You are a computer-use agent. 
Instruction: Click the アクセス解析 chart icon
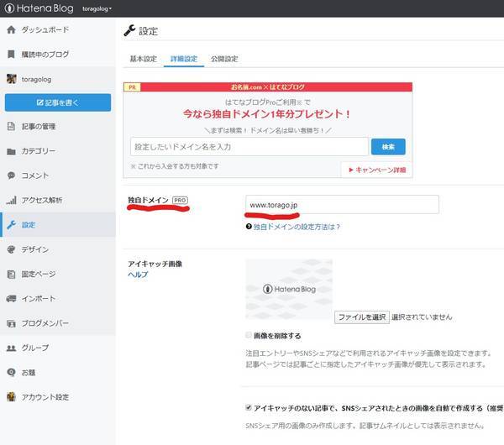(11, 200)
